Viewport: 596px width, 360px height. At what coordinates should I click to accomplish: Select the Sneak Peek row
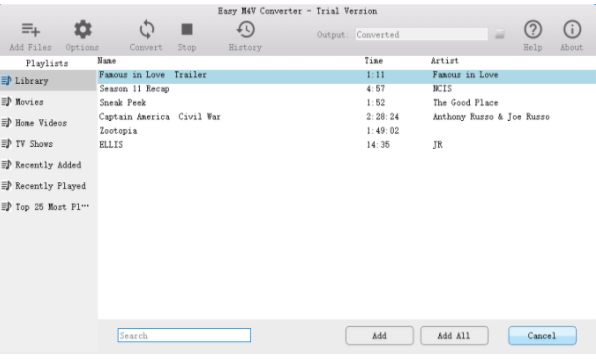[347, 103]
